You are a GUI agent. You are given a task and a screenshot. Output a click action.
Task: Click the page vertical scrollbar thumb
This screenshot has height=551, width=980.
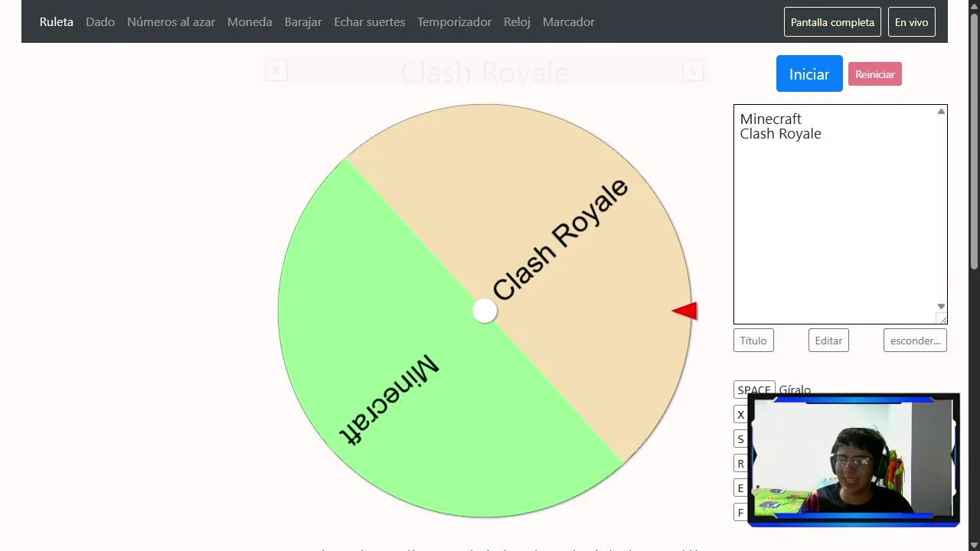[x=974, y=142]
